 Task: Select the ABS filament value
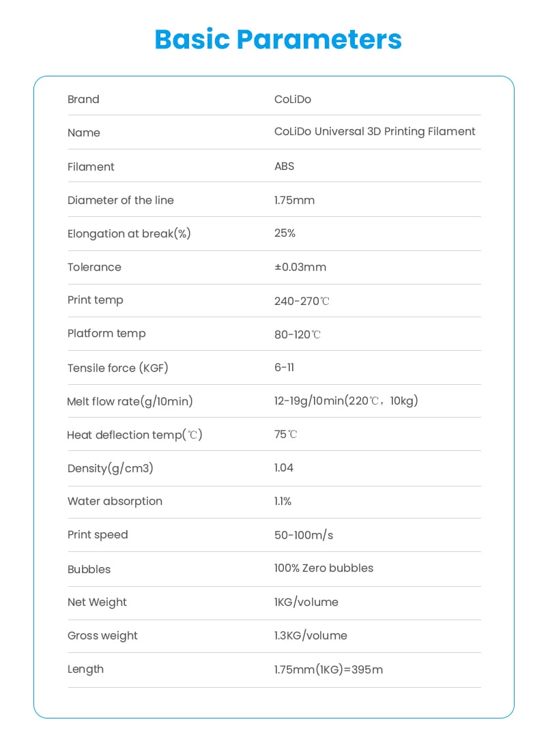pos(284,166)
